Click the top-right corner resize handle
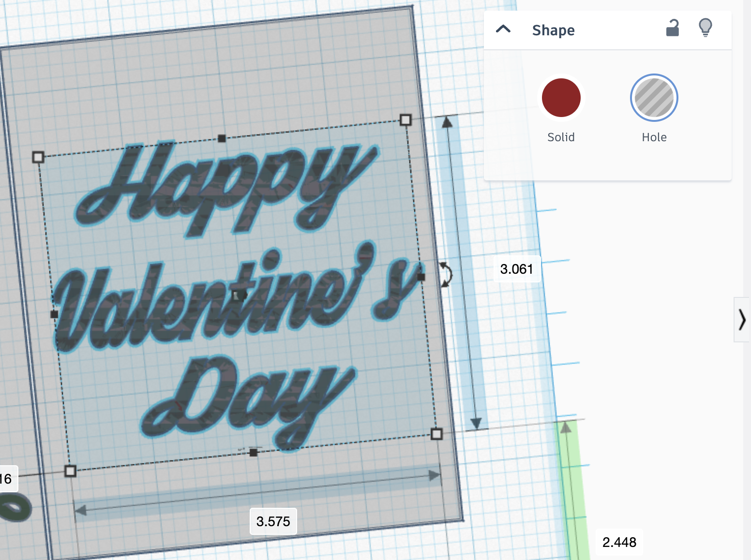The image size is (751, 560). pos(406,119)
